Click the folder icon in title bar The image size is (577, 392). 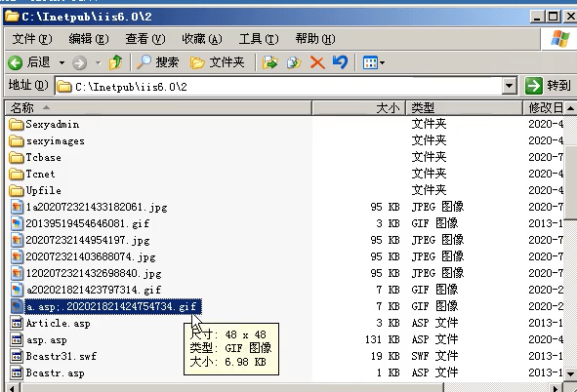[12, 17]
